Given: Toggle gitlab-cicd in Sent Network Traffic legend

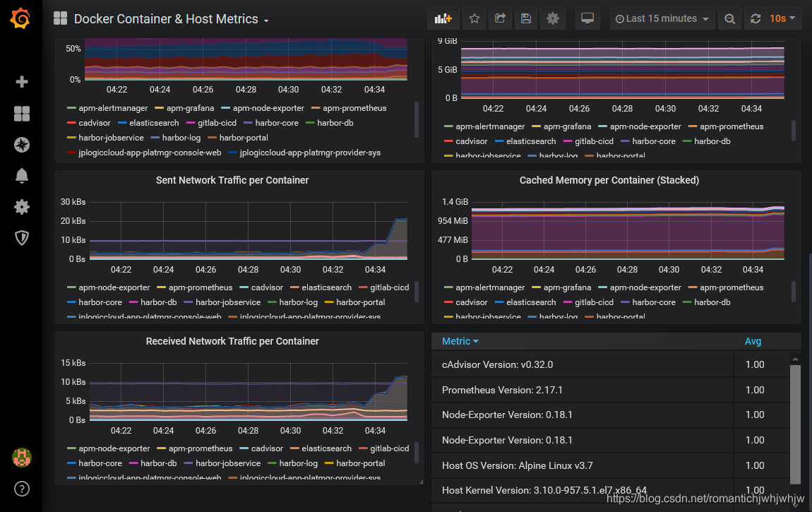Looking at the screenshot, I should 390,287.
